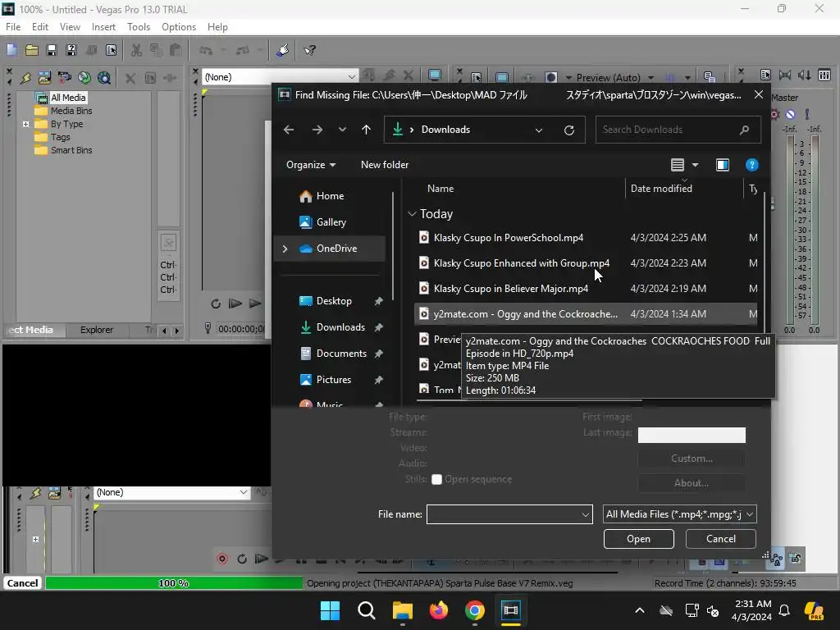Click the Loop Playback icon in transport bar
840x630 pixels.
click(x=242, y=559)
